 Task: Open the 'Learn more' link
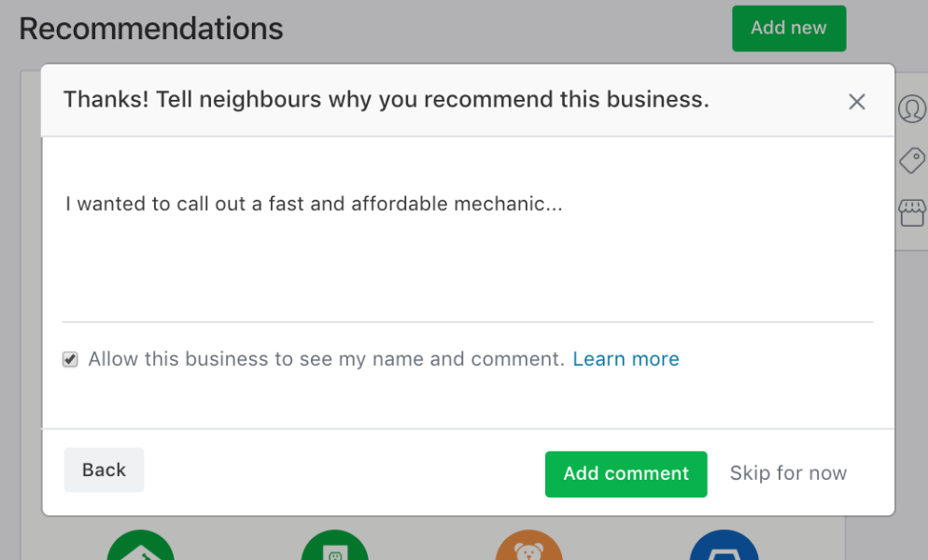click(626, 358)
